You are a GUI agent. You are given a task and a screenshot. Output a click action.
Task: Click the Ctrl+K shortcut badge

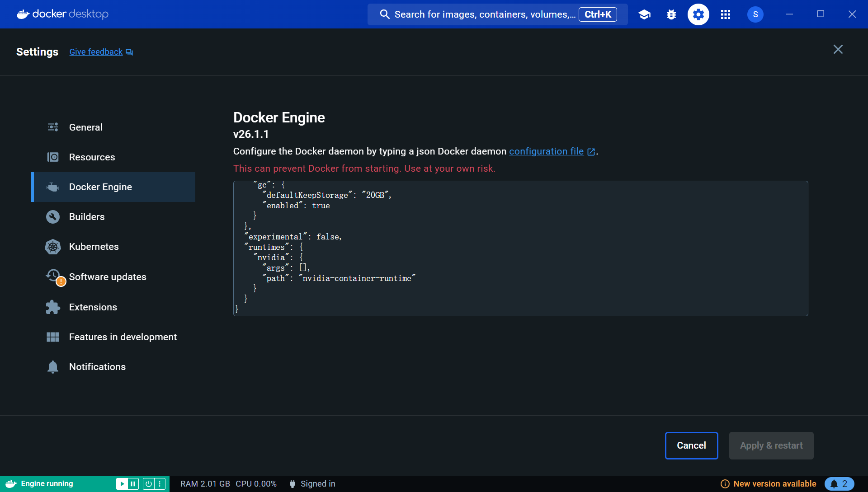tap(598, 14)
